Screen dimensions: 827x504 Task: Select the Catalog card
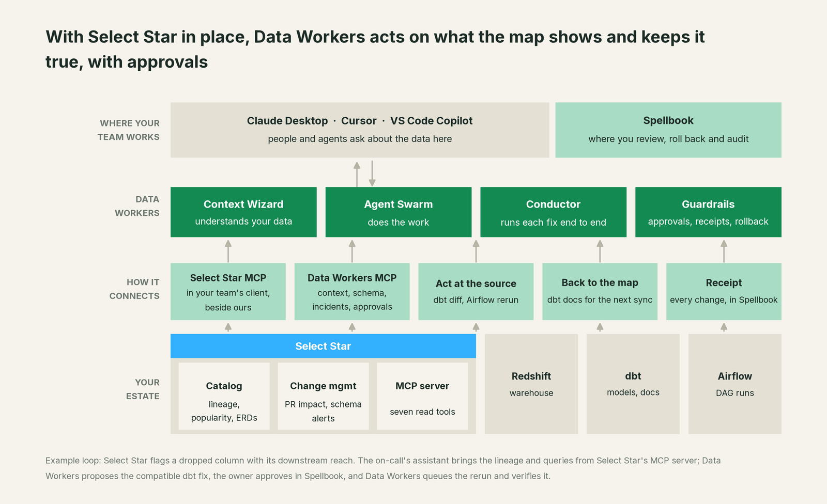(x=224, y=396)
